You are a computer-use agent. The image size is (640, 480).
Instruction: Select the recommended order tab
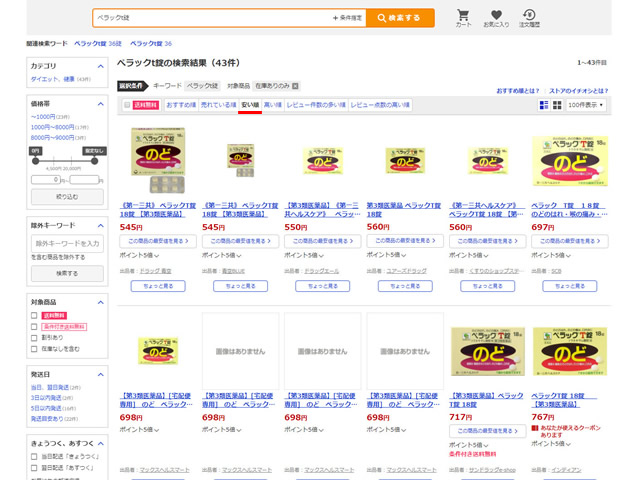[181, 105]
